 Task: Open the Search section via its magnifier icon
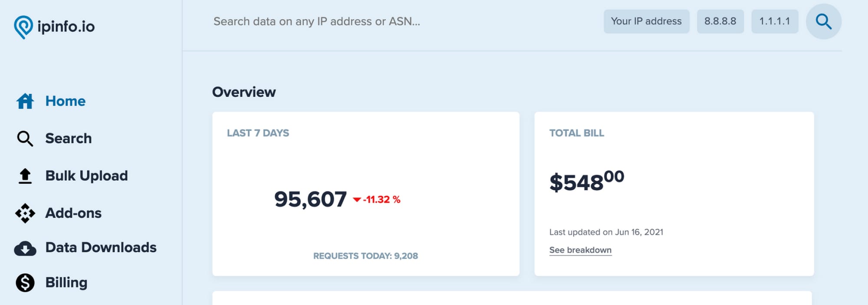click(25, 138)
